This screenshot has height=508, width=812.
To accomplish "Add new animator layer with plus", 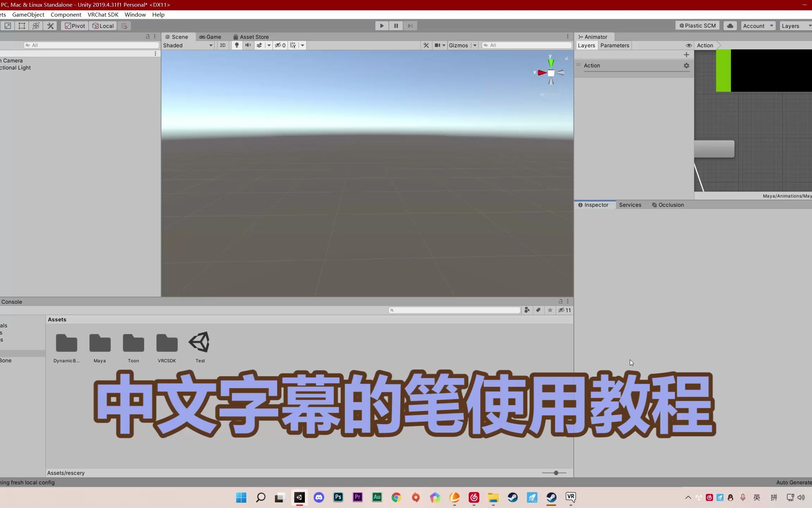I will tap(686, 55).
